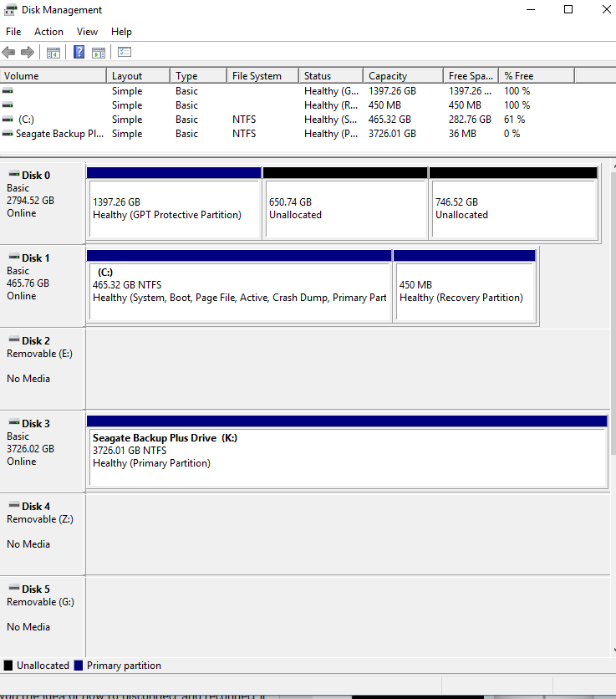Click the Unallocated legend label

(x=43, y=666)
